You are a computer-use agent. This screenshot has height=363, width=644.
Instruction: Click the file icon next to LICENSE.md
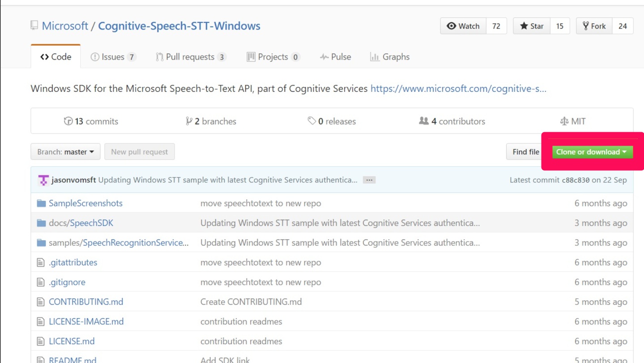pyautogui.click(x=41, y=341)
